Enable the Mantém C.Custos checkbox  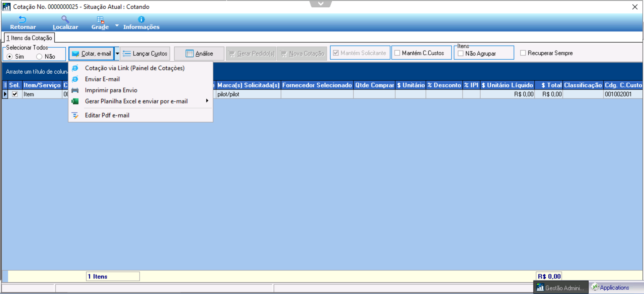coord(397,53)
